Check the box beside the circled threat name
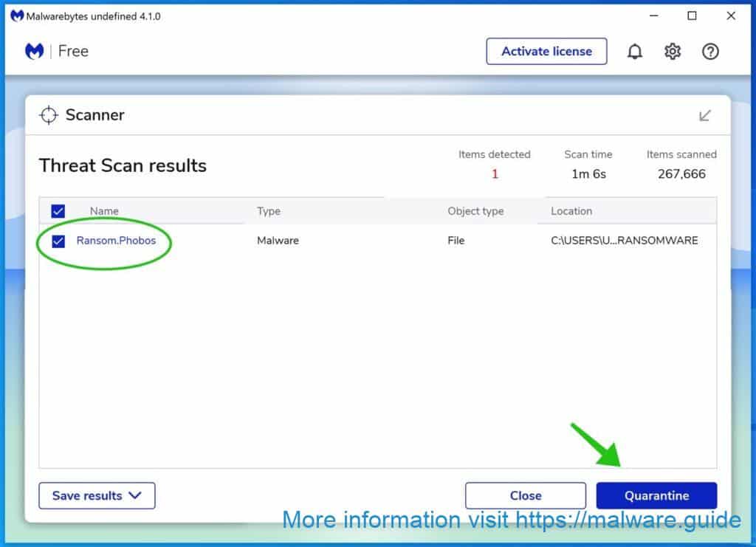The image size is (756, 547). [58, 240]
